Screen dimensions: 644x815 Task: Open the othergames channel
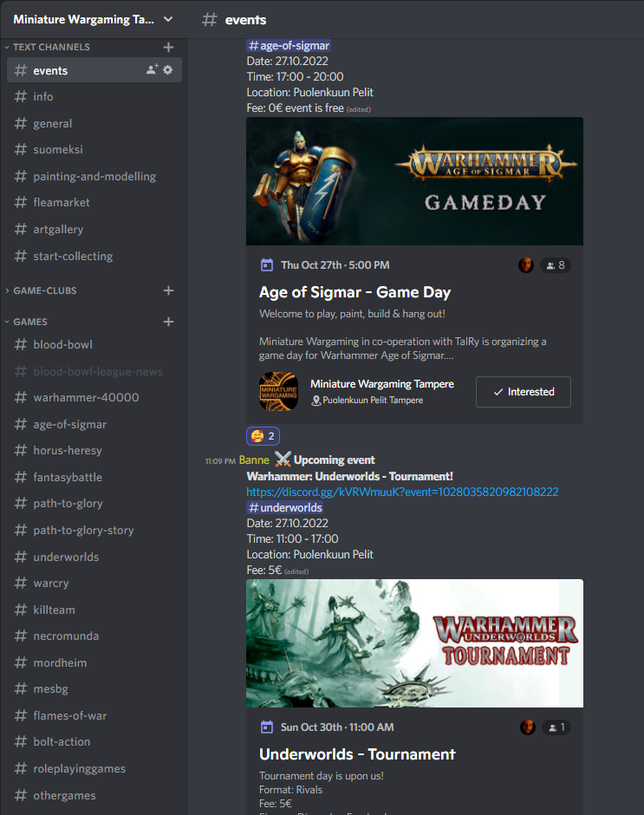(x=94, y=796)
